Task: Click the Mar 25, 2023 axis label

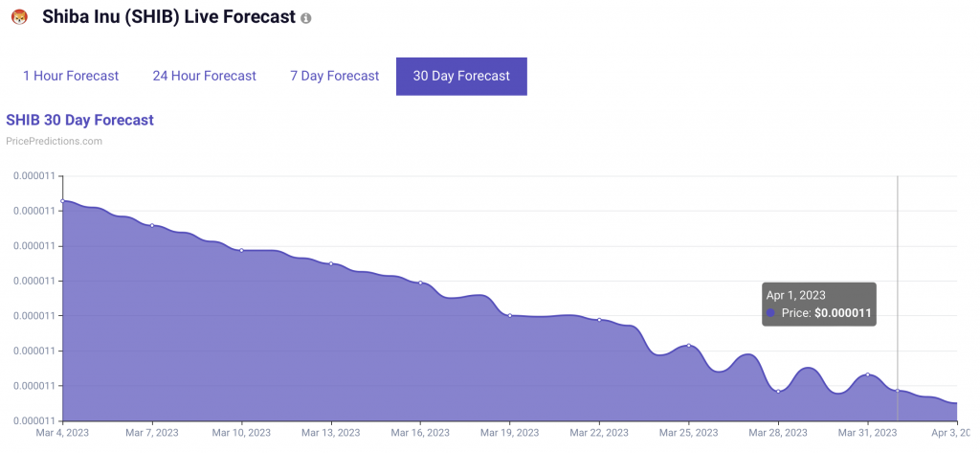Action: point(689,433)
